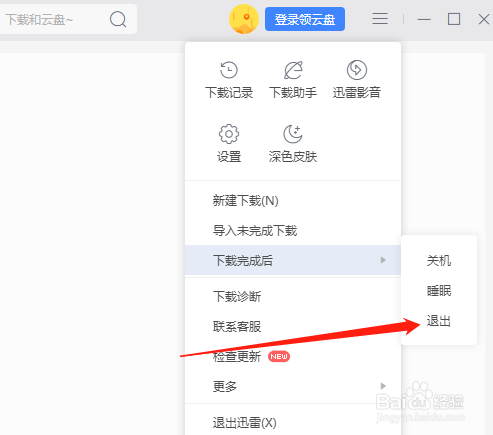This screenshot has height=435, width=493.
Task: Select 检查更新 menu item
Action: (293, 356)
